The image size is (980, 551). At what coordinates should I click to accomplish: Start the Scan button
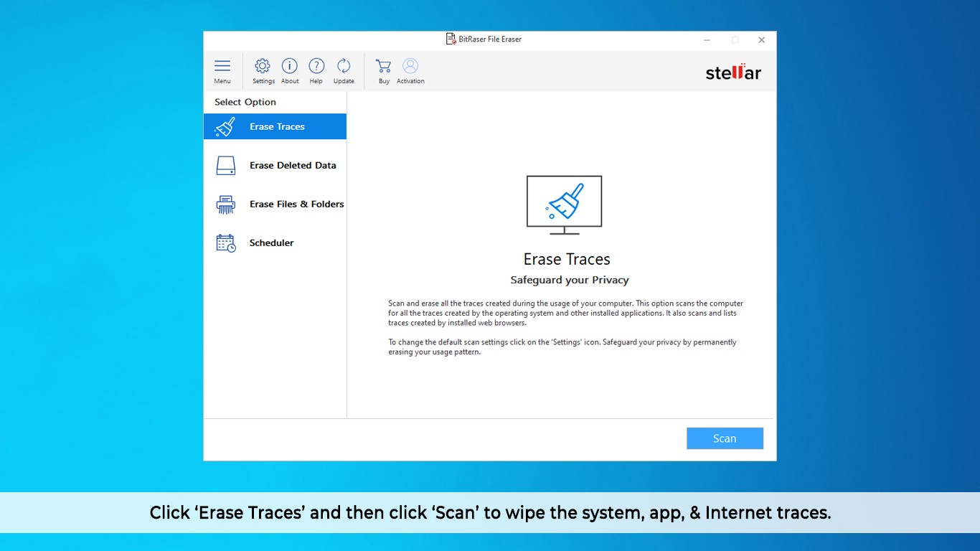(x=725, y=438)
